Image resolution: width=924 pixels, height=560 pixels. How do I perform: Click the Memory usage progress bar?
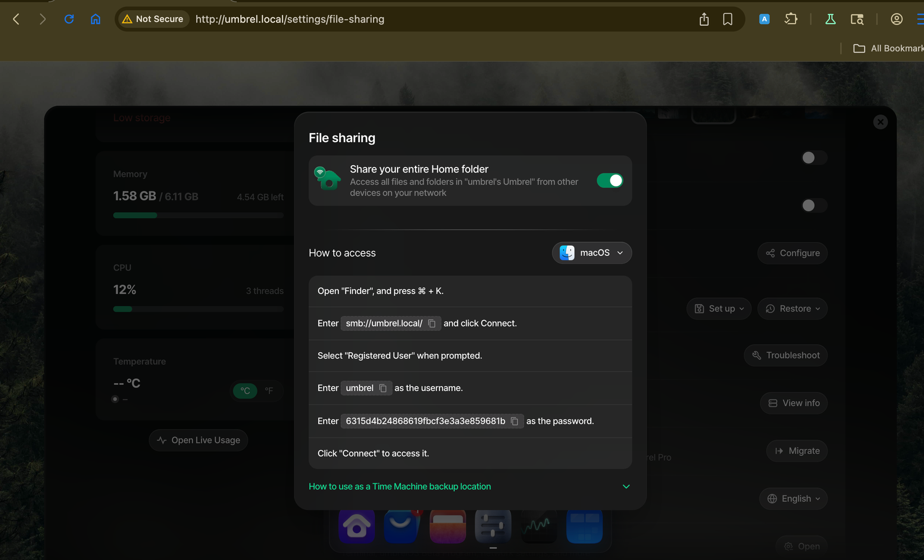coord(198,216)
